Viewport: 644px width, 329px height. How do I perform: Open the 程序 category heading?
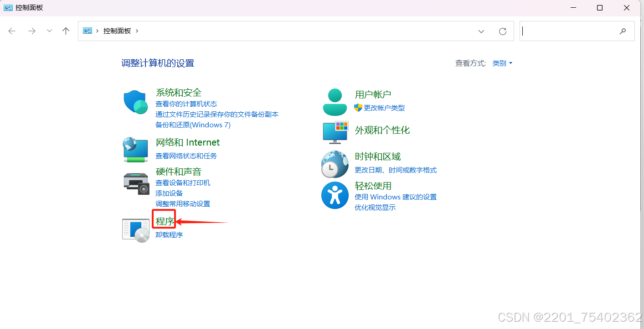coord(165,221)
